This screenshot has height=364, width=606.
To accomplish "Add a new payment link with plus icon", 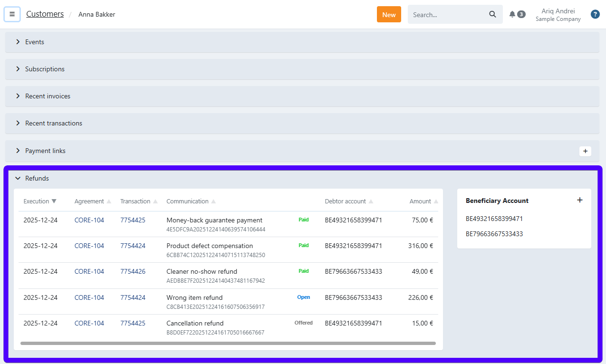I will [x=585, y=151].
